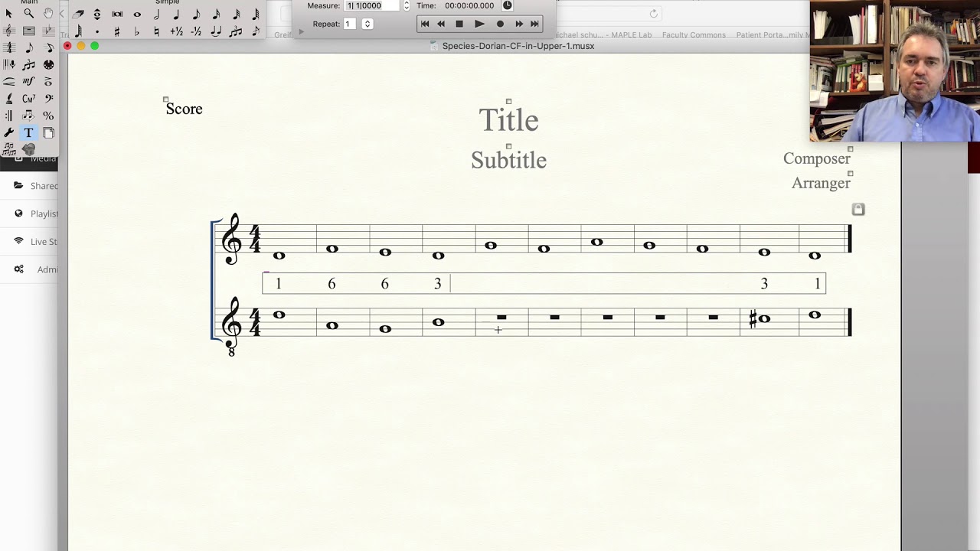Select the Chord CM7 tool
Viewport: 980px width, 551px height.
(29, 98)
